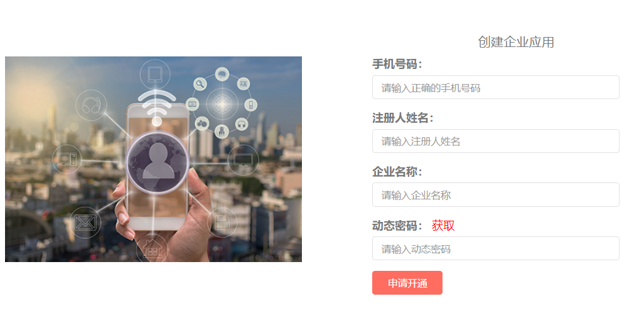Click the house icon below the phone
The width and height of the screenshot is (644, 321).
tap(152, 248)
